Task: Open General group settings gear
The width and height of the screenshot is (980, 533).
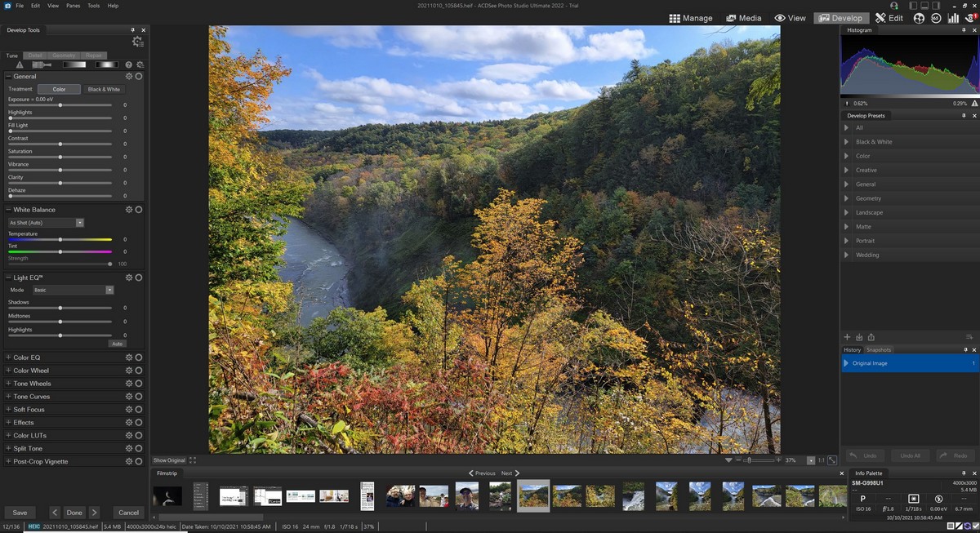Action: pyautogui.click(x=129, y=76)
